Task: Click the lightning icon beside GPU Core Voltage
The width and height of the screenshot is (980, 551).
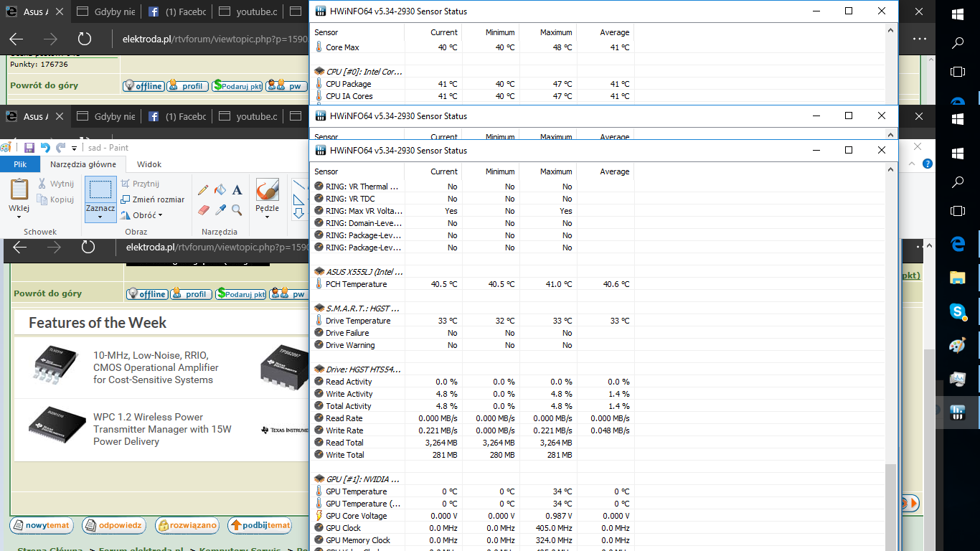Action: tap(319, 516)
